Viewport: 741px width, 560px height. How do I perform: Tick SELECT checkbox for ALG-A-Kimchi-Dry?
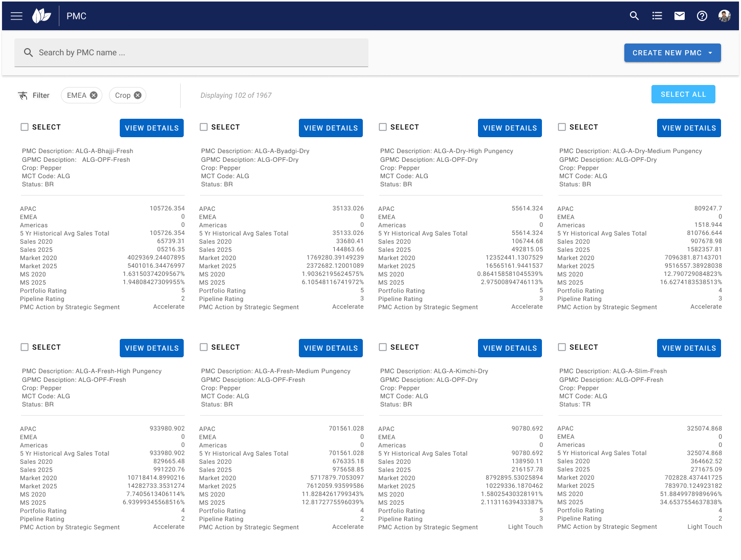(383, 347)
